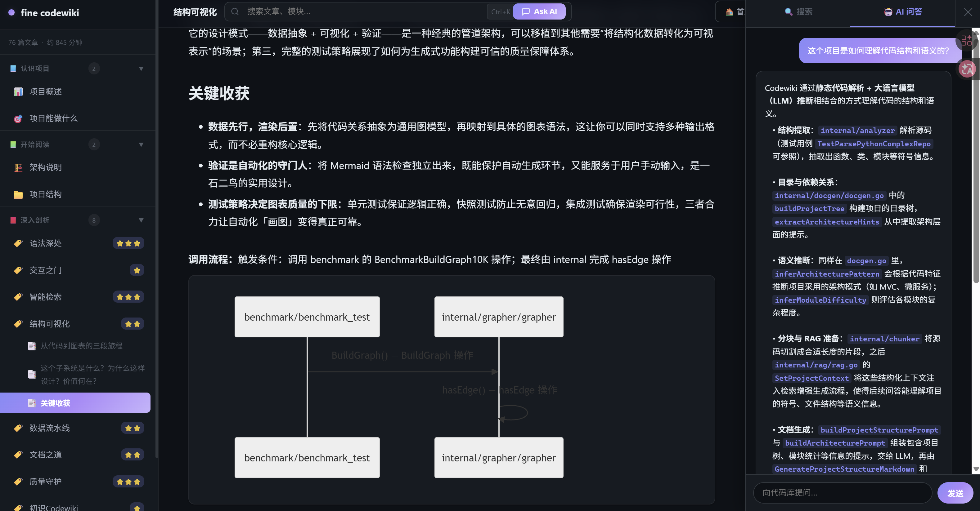Image resolution: width=980 pixels, height=511 pixels.
Task: Click the 架构说明 crane icon
Action: coord(18,167)
